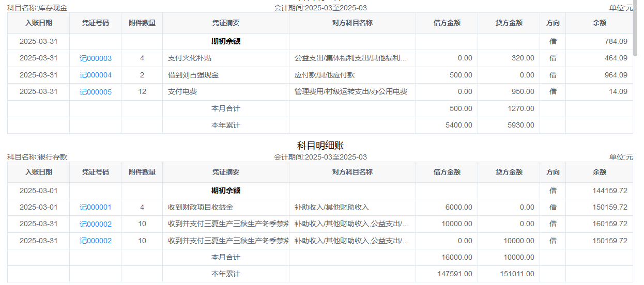The width and height of the screenshot is (644, 285).
Task: Open voucher link 记000004
Action: point(95,75)
